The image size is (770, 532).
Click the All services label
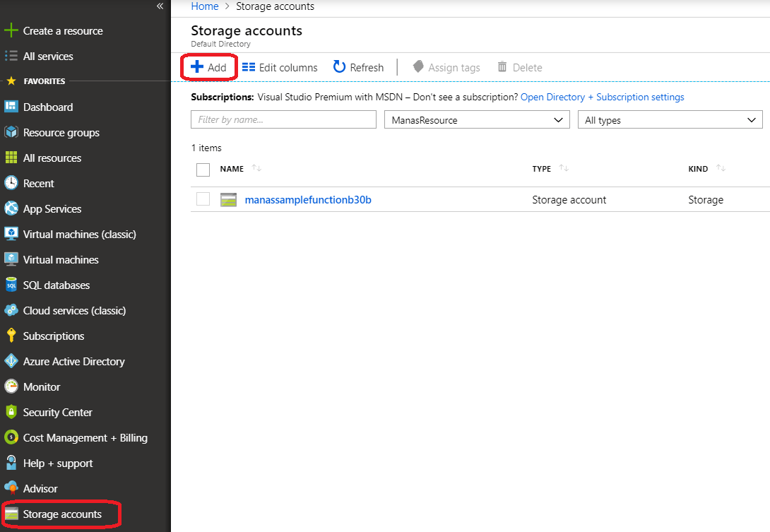coord(48,57)
